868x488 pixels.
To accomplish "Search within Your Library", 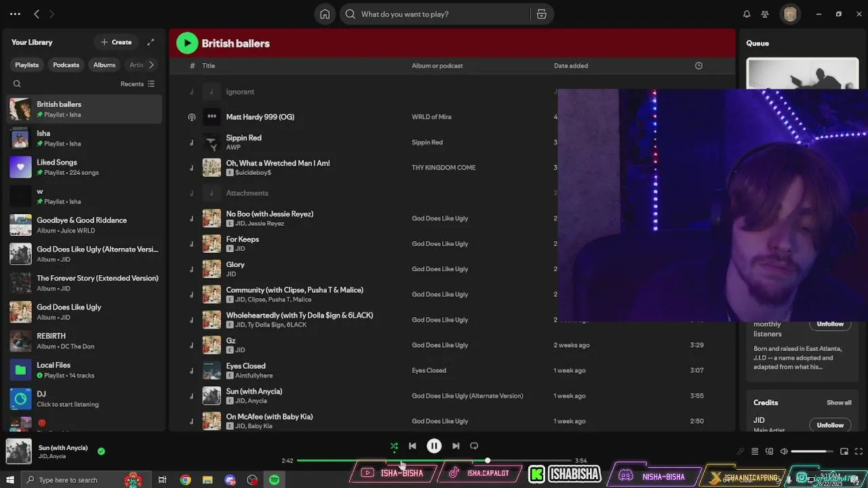I will [x=17, y=84].
